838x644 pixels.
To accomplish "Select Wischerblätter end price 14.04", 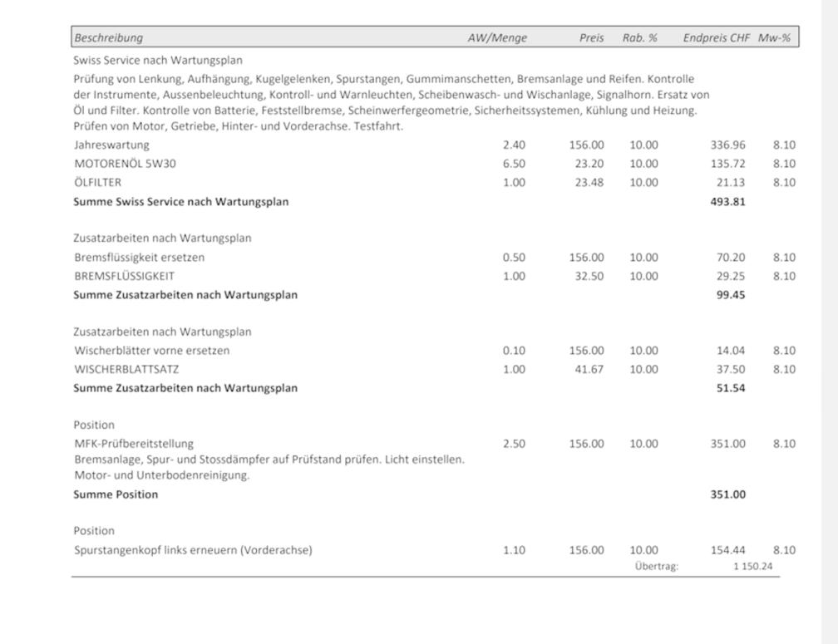I will click(731, 351).
